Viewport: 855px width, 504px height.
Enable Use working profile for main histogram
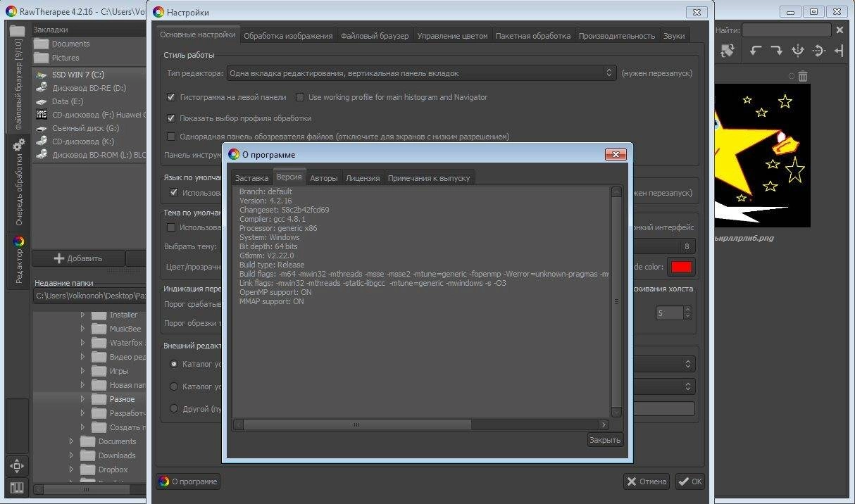coord(300,97)
